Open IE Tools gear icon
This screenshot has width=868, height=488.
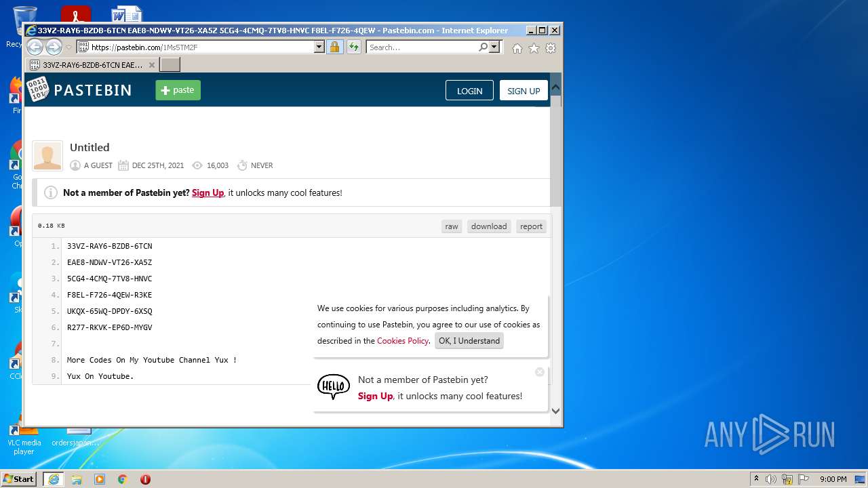click(551, 48)
